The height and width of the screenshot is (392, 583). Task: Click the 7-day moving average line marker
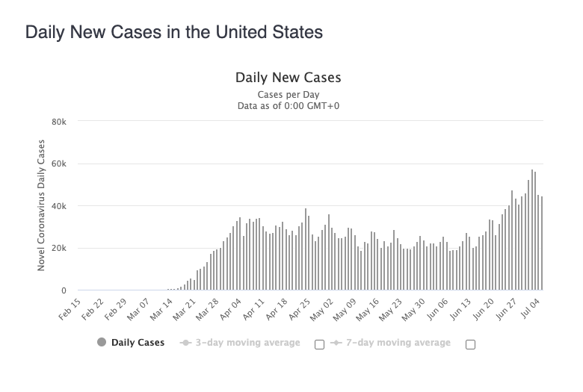point(337,343)
